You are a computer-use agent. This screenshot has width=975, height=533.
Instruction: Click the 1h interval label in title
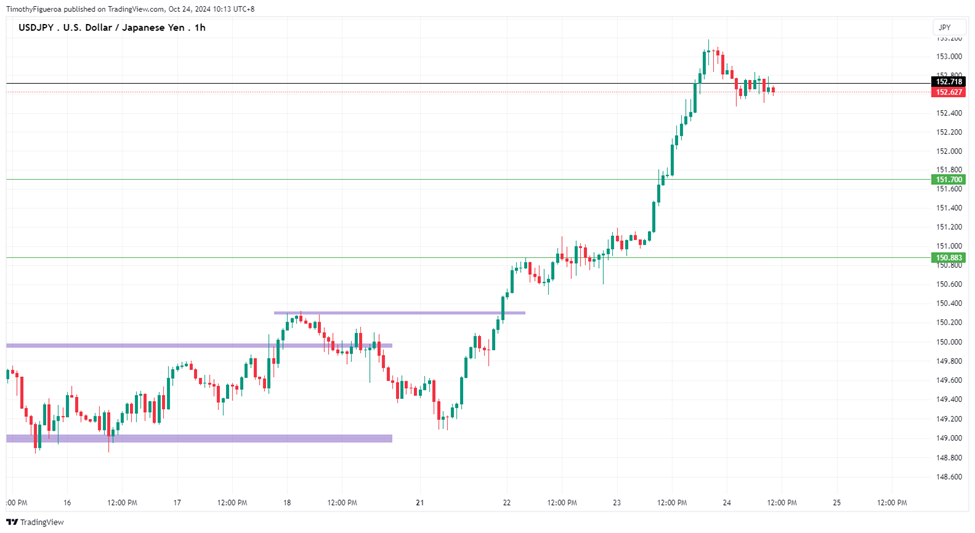click(x=200, y=27)
